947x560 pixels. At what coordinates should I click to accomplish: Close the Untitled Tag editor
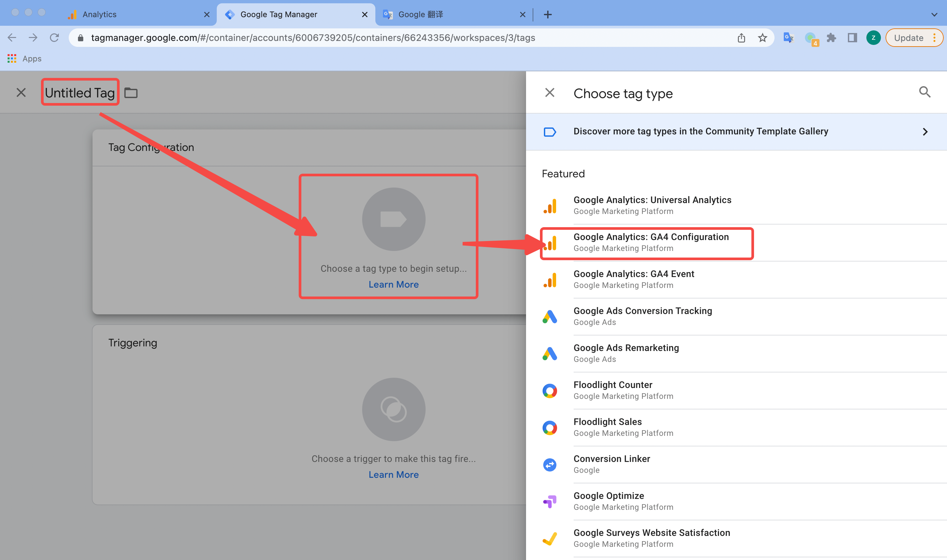click(x=21, y=92)
